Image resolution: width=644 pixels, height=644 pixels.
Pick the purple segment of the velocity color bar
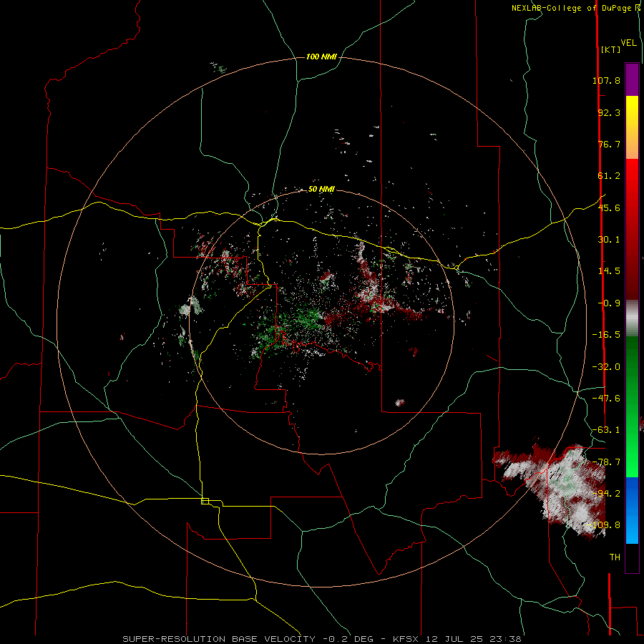click(632, 79)
